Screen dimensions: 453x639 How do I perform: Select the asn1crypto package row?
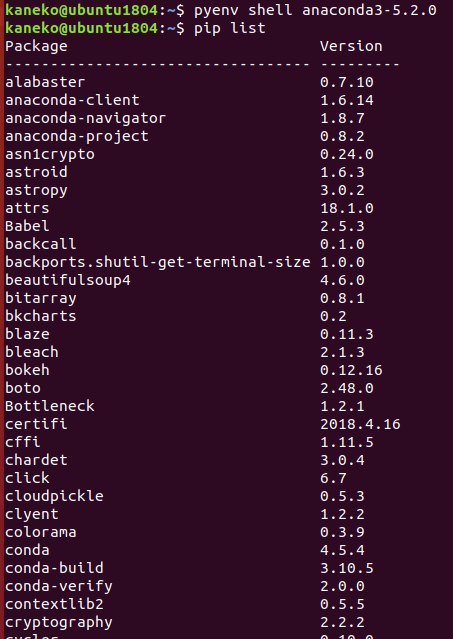(189, 154)
